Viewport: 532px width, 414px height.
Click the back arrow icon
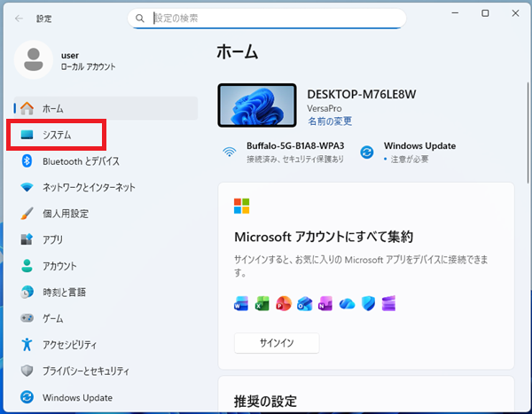click(19, 19)
